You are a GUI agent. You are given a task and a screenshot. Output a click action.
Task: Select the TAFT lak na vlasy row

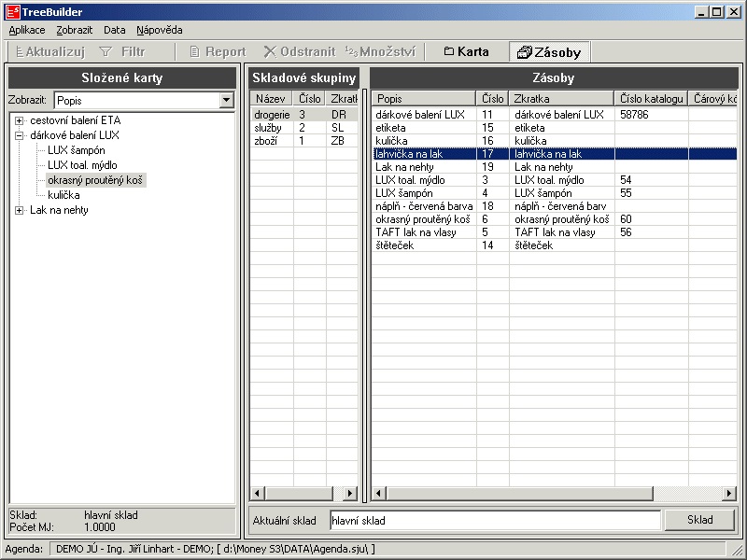pos(416,232)
